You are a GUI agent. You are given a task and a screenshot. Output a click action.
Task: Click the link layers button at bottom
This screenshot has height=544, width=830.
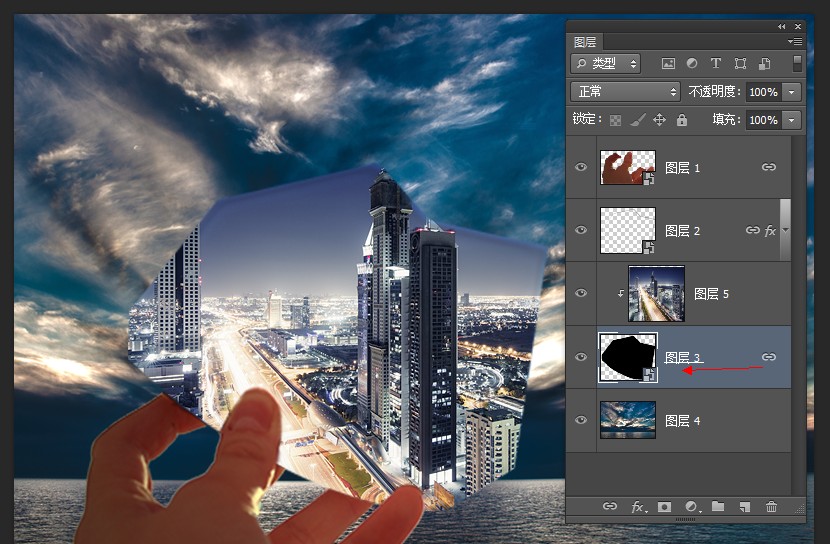pyautogui.click(x=610, y=506)
